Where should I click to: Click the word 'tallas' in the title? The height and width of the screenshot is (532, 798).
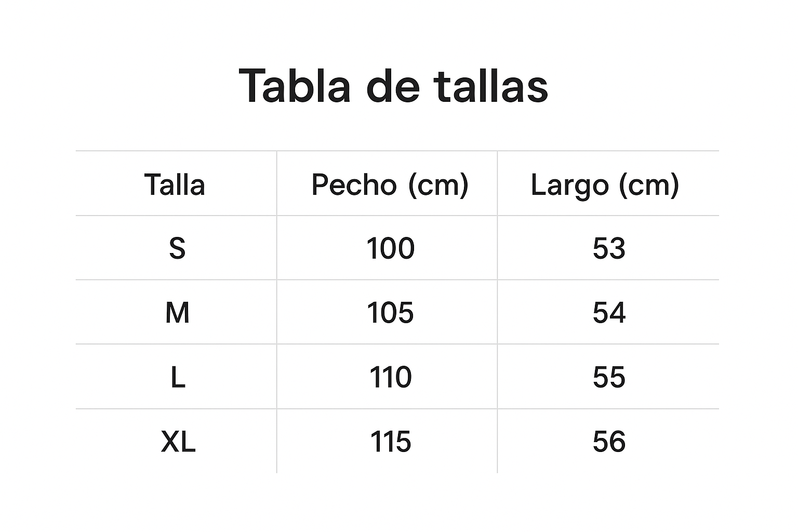coord(491,86)
